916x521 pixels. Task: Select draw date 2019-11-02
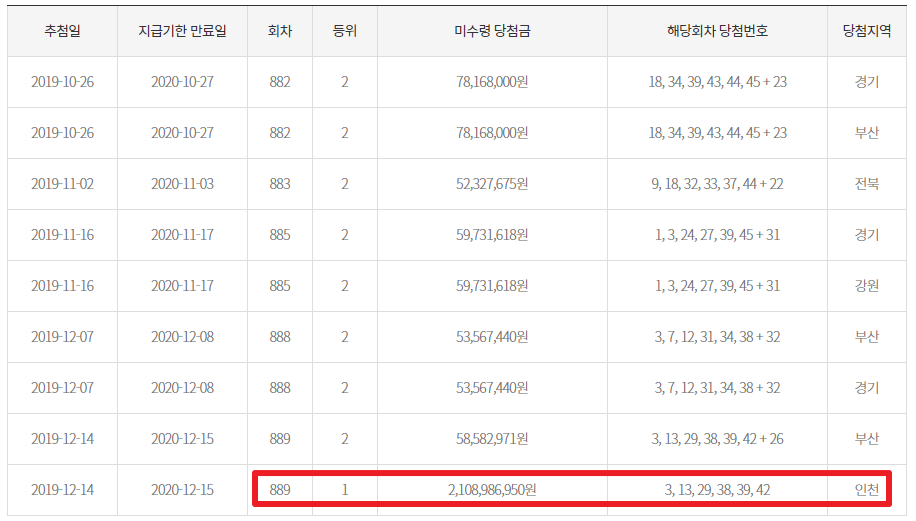[63, 184]
